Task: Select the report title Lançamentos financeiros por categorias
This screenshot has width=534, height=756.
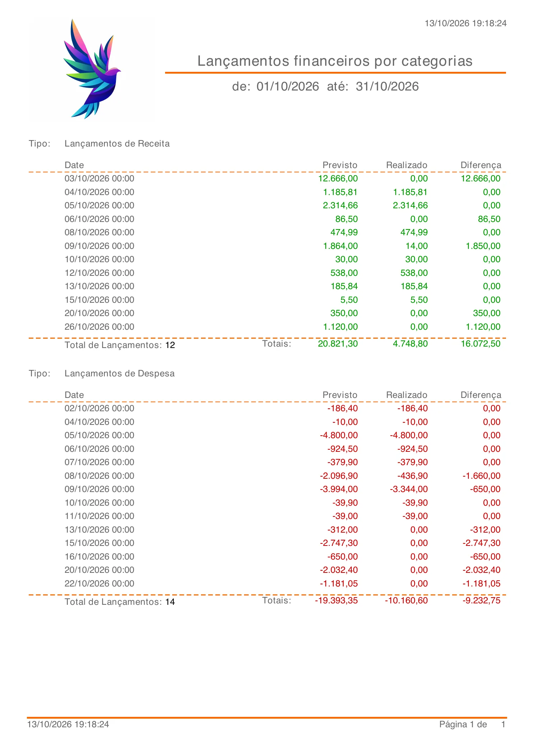Action: coord(335,61)
